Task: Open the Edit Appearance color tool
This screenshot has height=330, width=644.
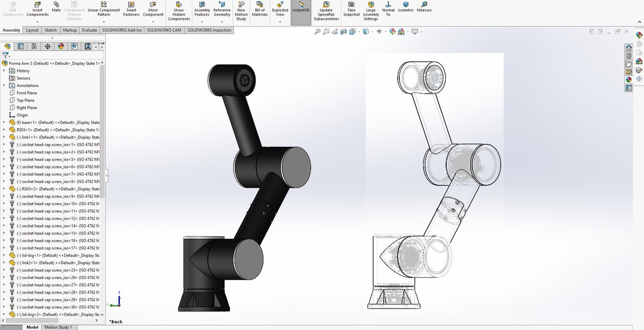Action: coord(392,32)
